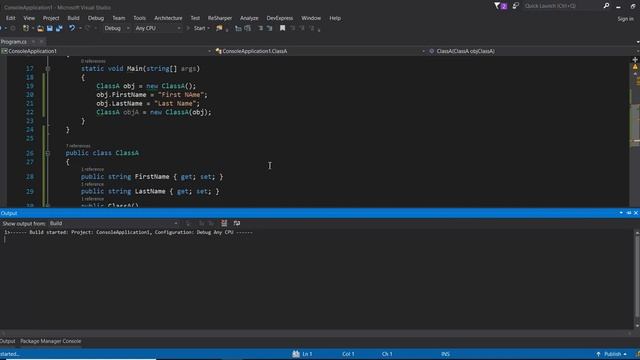Click the INS indicator in status bar
The image size is (640, 360).
[x=445, y=354]
